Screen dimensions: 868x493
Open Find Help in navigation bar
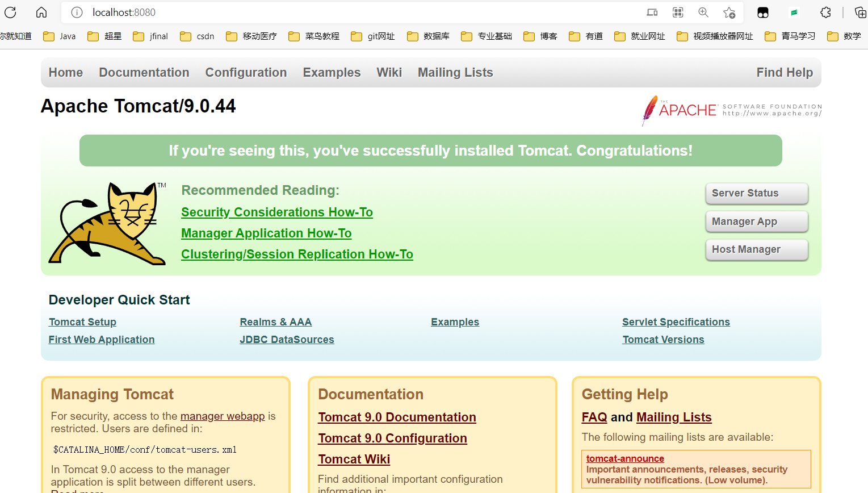[785, 73]
